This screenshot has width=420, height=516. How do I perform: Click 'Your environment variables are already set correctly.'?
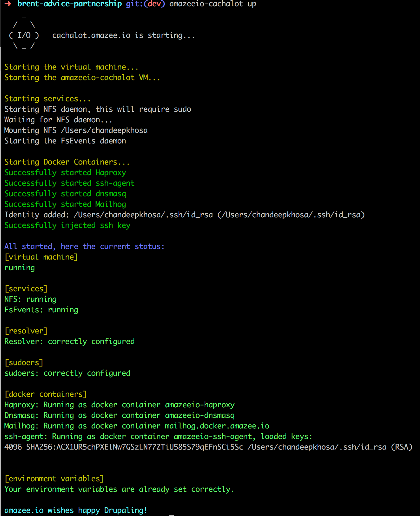119,489
